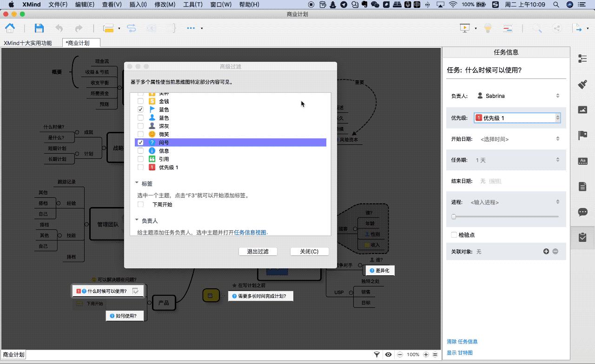Open the image panel icon in sidebar

(582, 110)
